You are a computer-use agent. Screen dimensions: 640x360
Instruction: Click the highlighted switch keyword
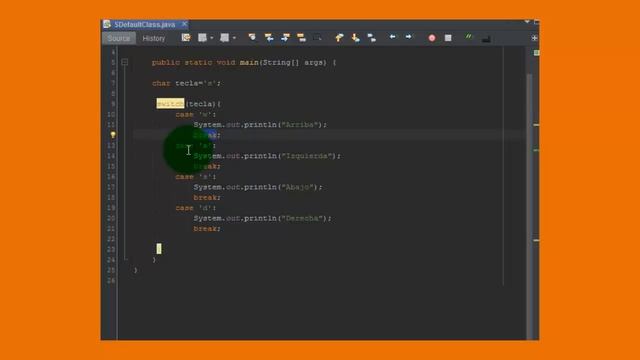tap(170, 104)
